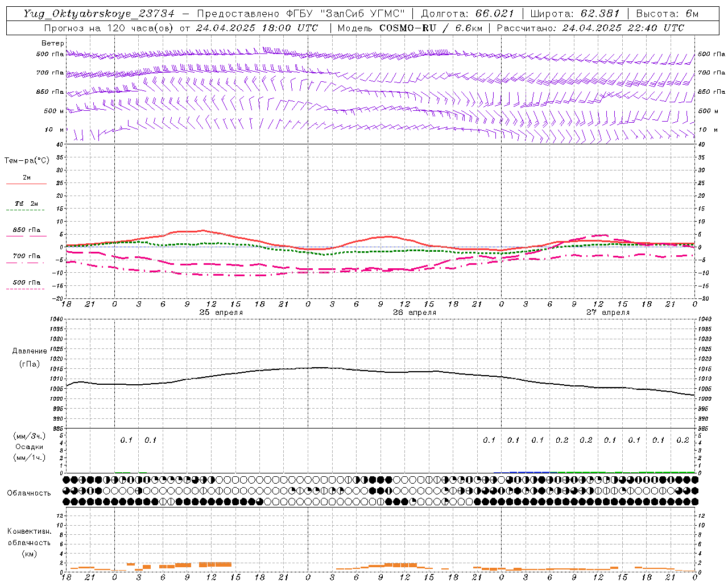Click the green dashed line under Td 2м

[26, 210]
